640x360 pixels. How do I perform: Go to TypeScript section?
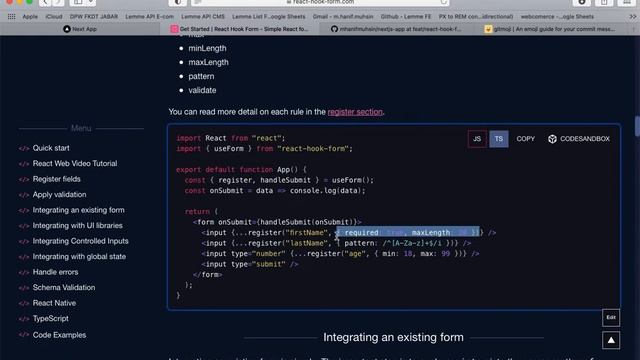[51, 319]
